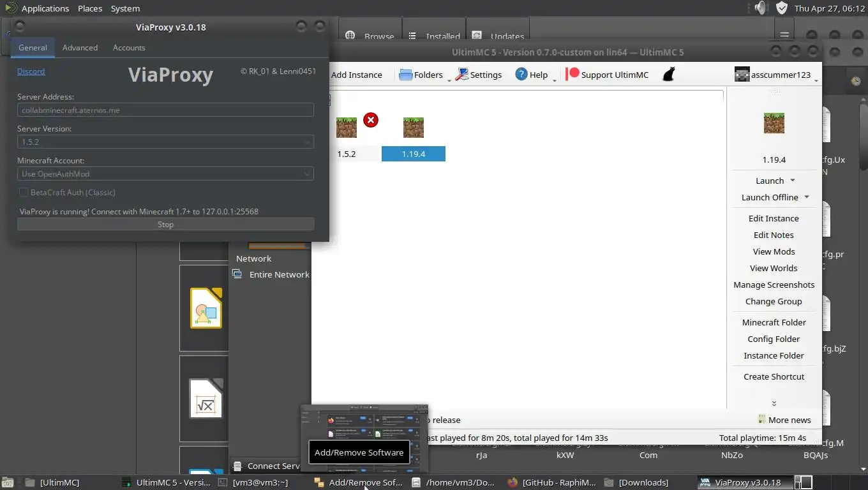
Task: Switch to the Accounts tab in ViaProxy
Action: [129, 48]
